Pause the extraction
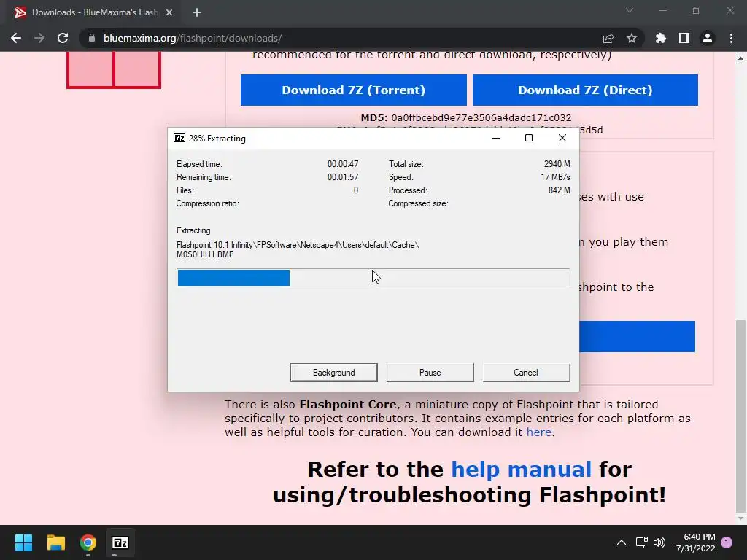747x560 pixels. [430, 373]
